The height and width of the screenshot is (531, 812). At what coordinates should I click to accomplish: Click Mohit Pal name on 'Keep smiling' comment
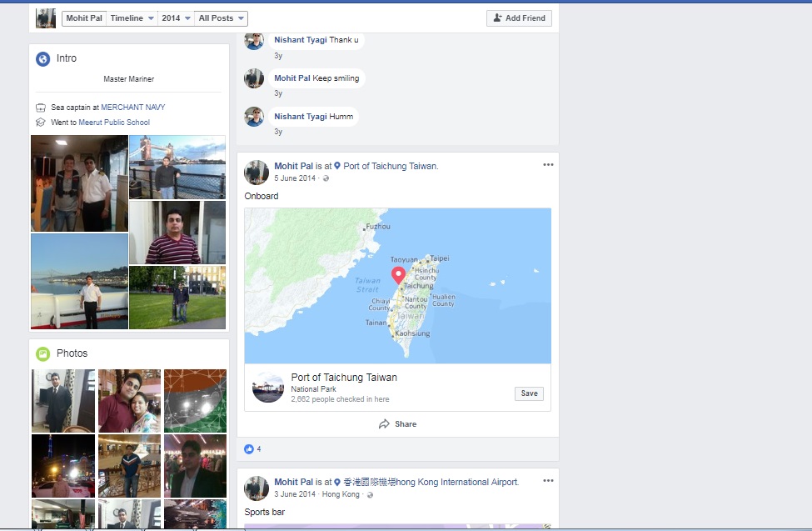pyautogui.click(x=292, y=78)
